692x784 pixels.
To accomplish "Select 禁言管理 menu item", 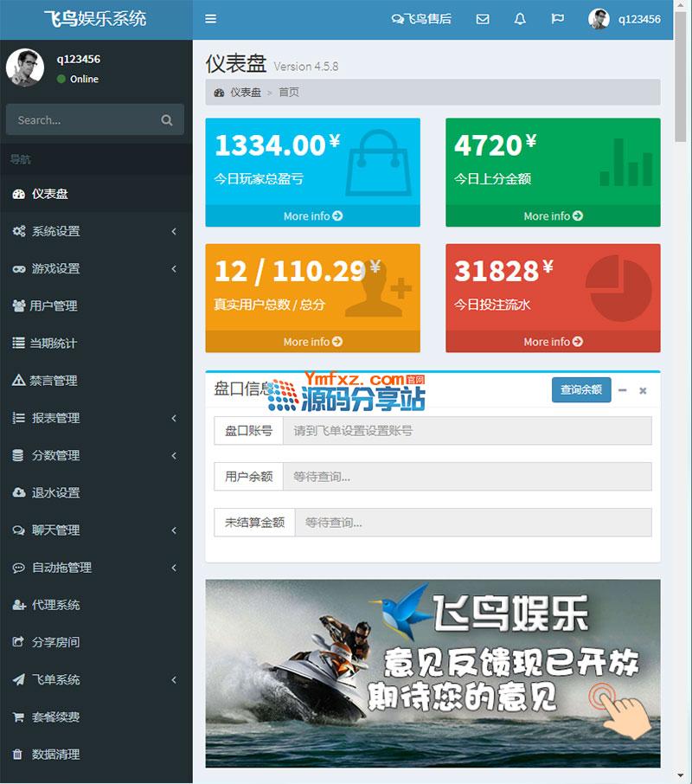I will click(x=53, y=380).
